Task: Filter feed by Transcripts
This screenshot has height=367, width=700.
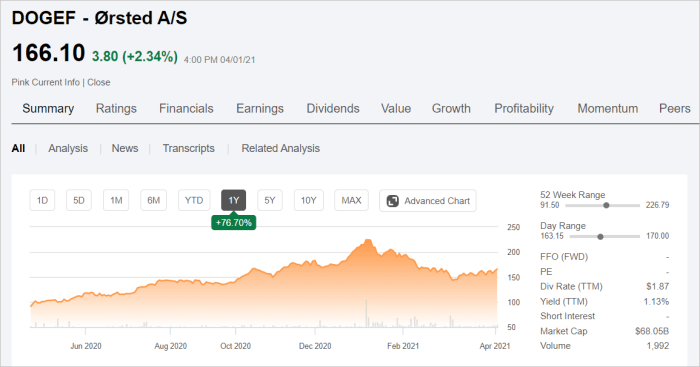Action: click(x=188, y=148)
